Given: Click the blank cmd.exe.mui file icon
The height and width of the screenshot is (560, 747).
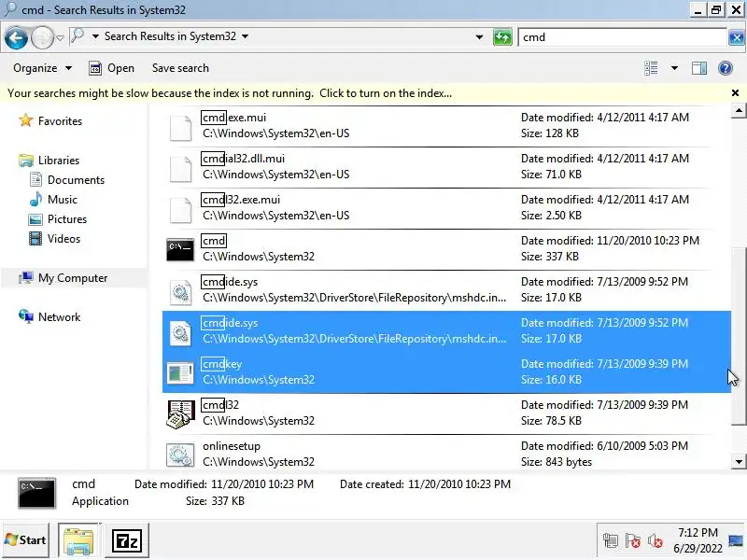Looking at the screenshot, I should click(x=180, y=128).
